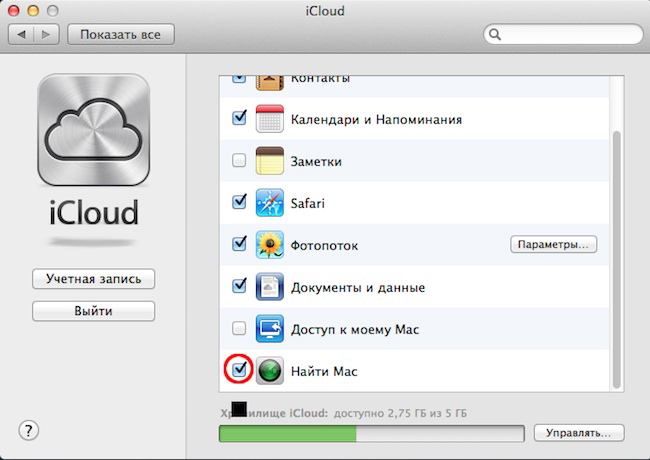The image size is (650, 460).
Task: Open Учетная запись account details
Action: 93,278
